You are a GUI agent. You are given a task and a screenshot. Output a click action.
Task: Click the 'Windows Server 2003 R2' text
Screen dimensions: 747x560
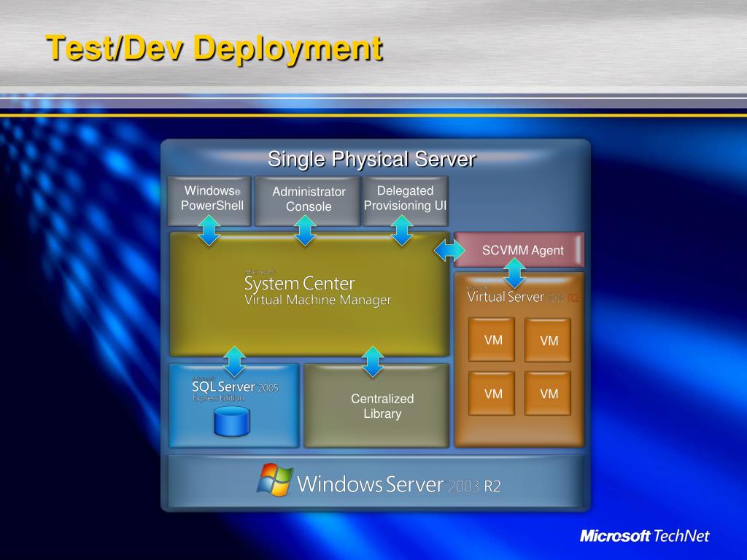[399, 484]
